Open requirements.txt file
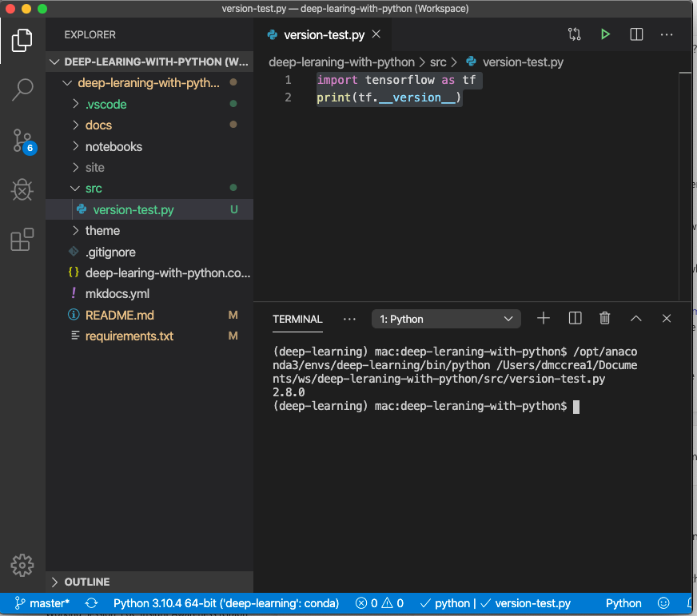This screenshot has width=697, height=616. (149, 336)
